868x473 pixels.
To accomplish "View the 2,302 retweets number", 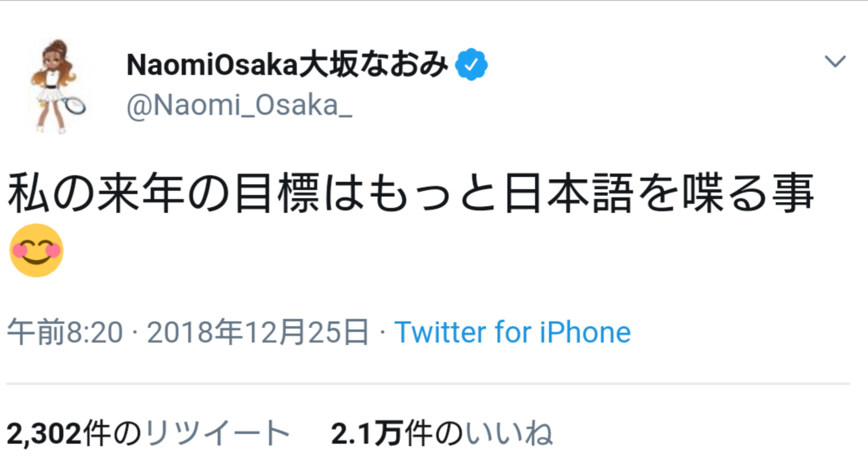I will tap(44, 433).
